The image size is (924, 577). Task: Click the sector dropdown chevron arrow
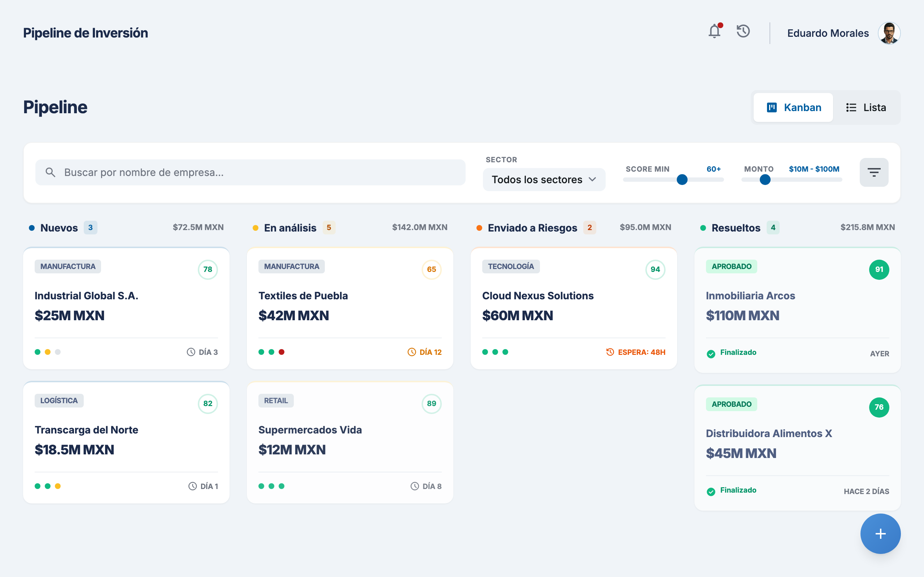coord(592,179)
